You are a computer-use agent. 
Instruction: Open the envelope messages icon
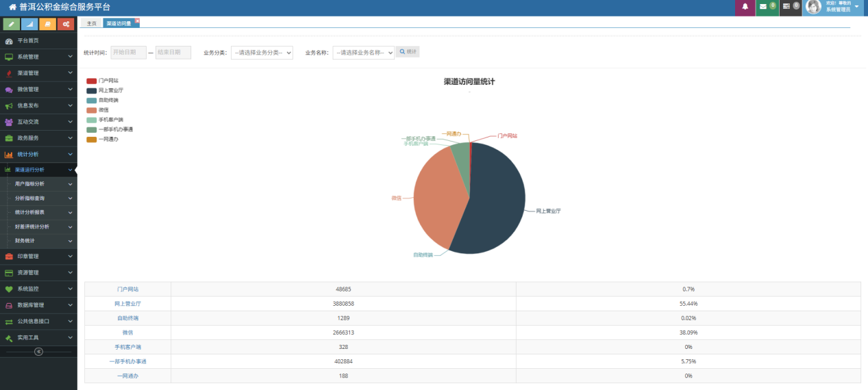763,7
